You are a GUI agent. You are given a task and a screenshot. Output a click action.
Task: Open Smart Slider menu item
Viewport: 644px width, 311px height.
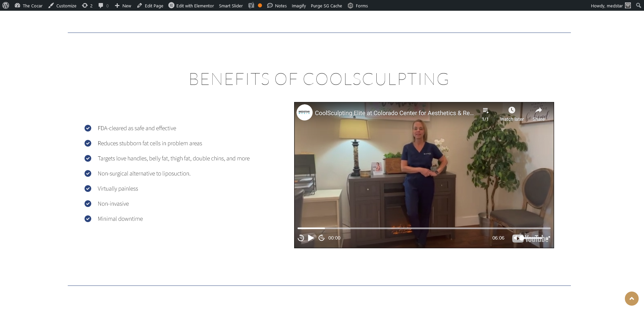tap(231, 6)
